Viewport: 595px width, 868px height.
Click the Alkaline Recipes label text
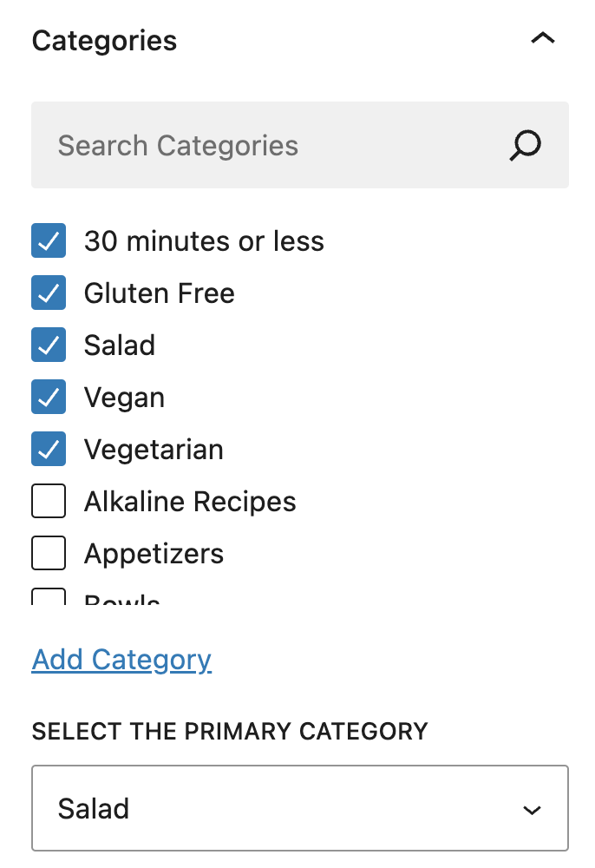tap(190, 502)
